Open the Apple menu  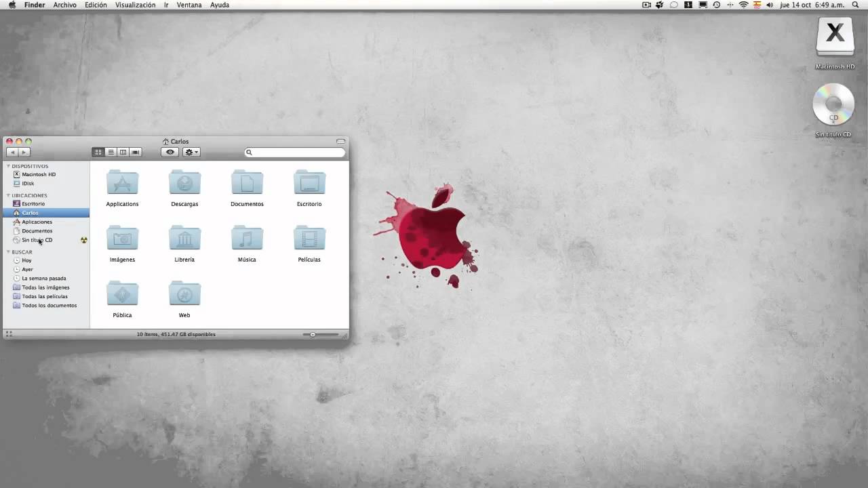tap(12, 5)
